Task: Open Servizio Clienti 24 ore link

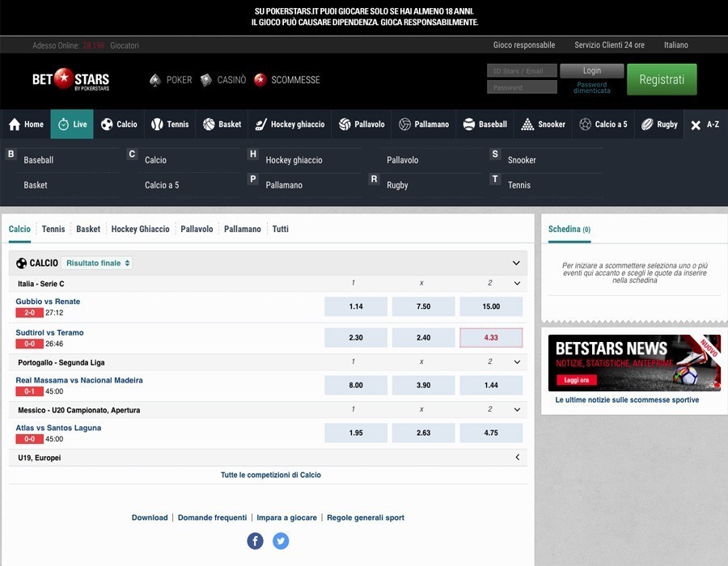Action: click(x=609, y=45)
